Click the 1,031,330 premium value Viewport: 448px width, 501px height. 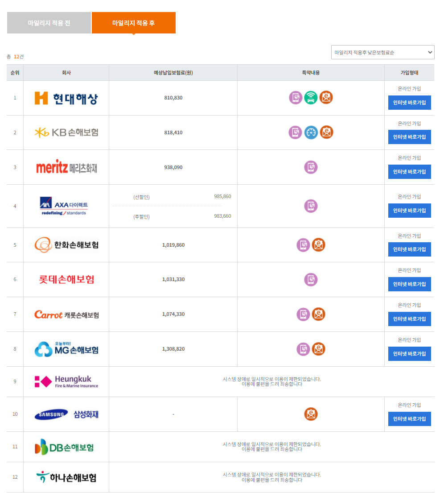(173, 279)
